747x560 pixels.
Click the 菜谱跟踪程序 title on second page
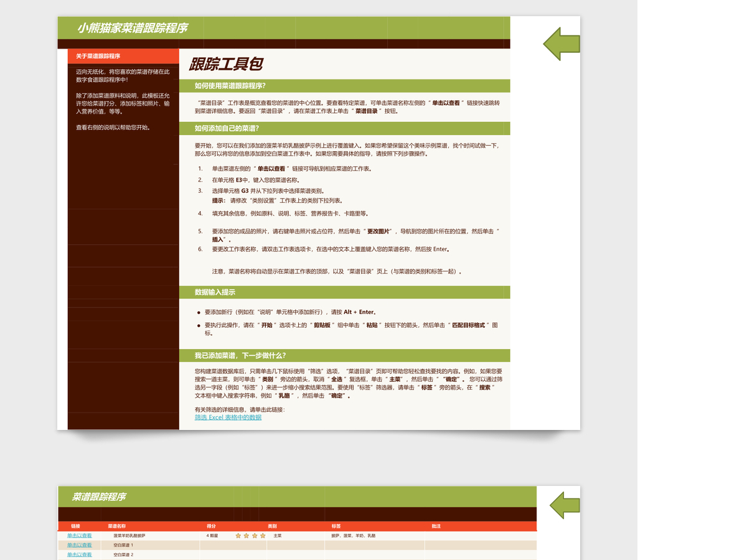[x=99, y=497]
